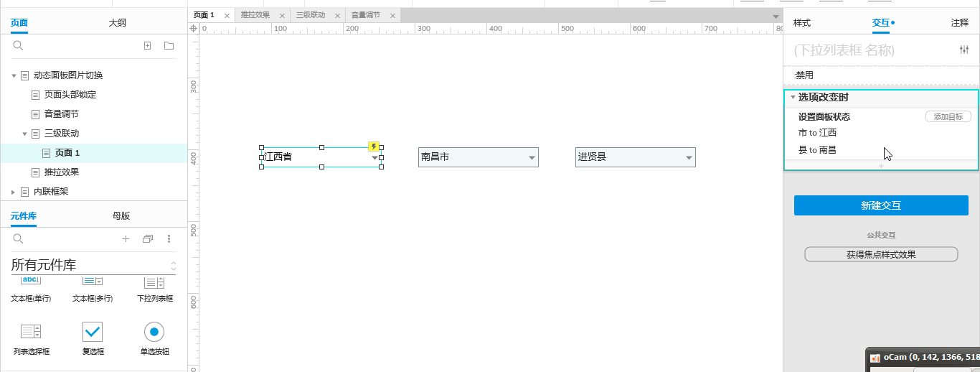The height and width of the screenshot is (372, 980).
Task: Select the 县 to 南昌 target row
Action: pyautogui.click(x=818, y=150)
